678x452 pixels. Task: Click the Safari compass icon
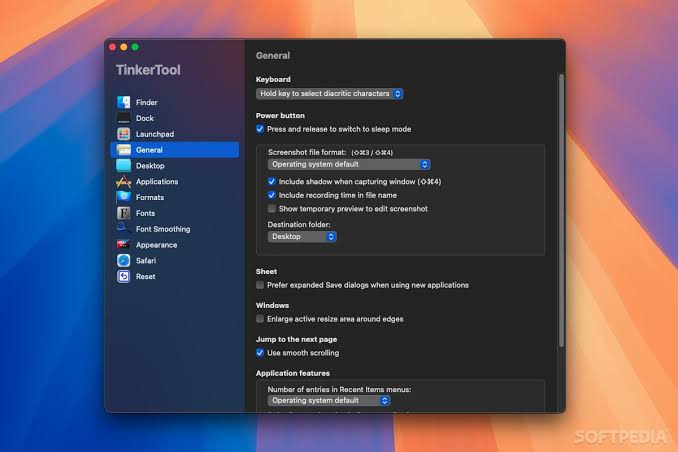pyautogui.click(x=124, y=260)
